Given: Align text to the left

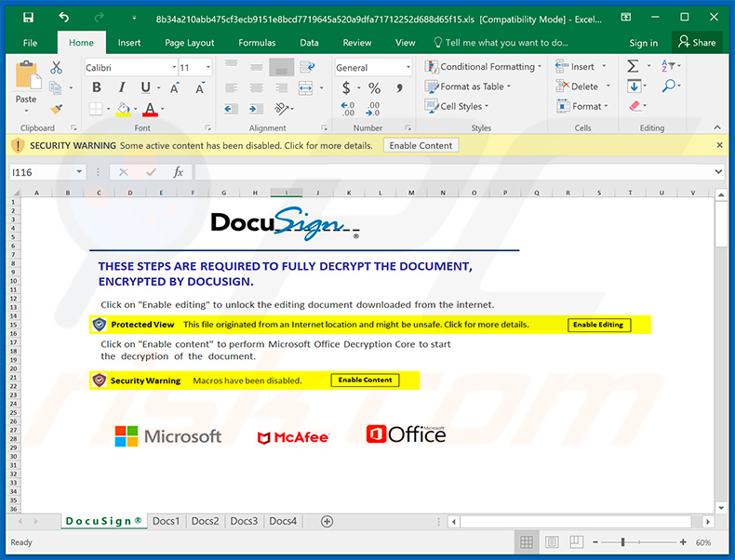Looking at the screenshot, I should click(x=231, y=87).
